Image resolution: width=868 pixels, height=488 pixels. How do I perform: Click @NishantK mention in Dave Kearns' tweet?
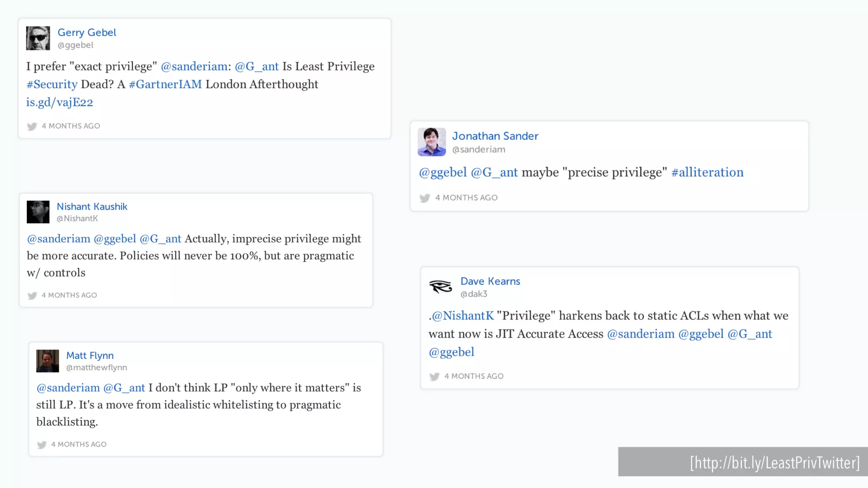pyautogui.click(x=463, y=316)
